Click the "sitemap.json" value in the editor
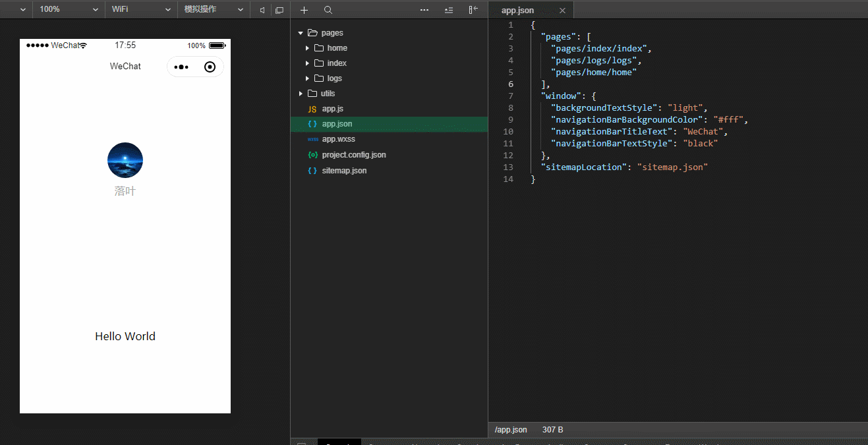The image size is (868, 445). coord(672,167)
